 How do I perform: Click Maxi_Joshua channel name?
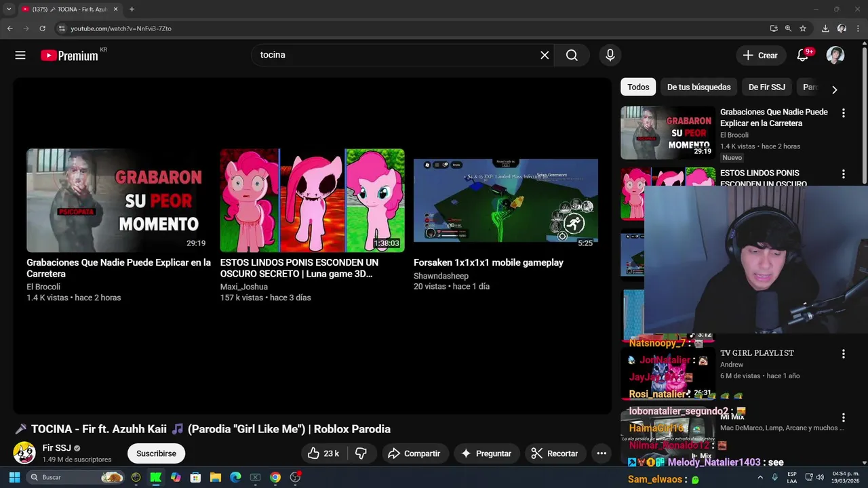pyautogui.click(x=244, y=287)
